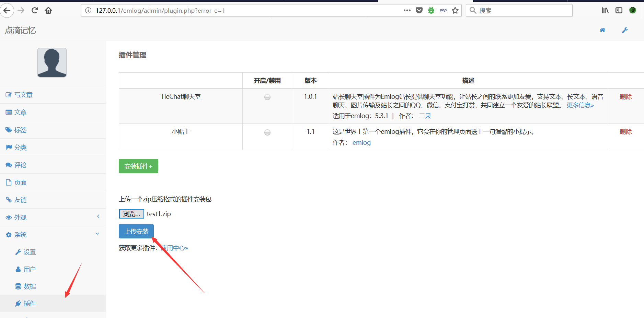Click the 开启/禁用 column header
This screenshot has height=318, width=644.
pyautogui.click(x=267, y=81)
